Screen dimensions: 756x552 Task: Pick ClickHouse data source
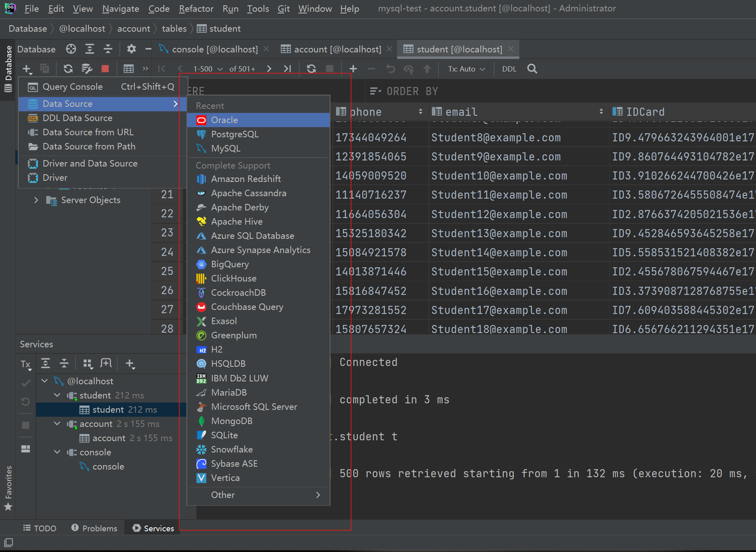tap(259, 278)
